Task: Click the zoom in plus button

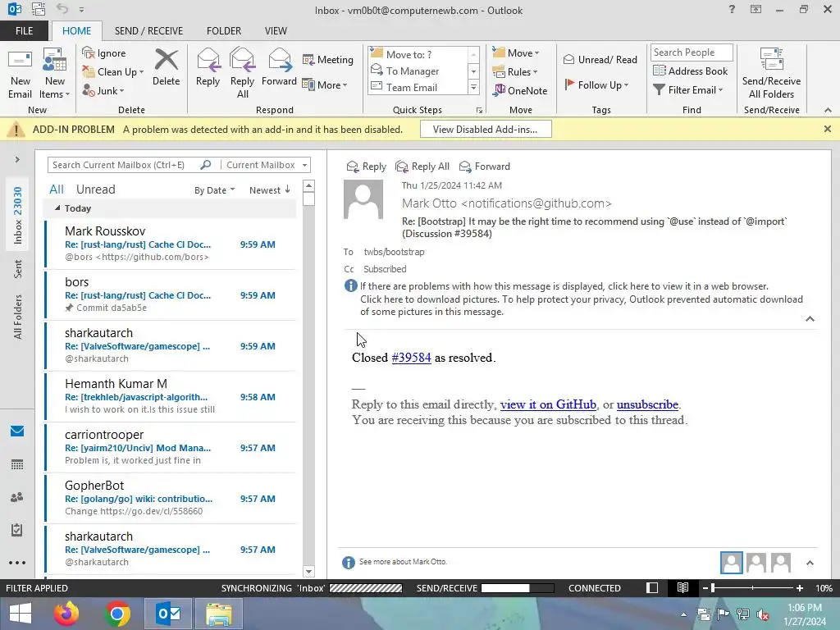Action: click(800, 588)
